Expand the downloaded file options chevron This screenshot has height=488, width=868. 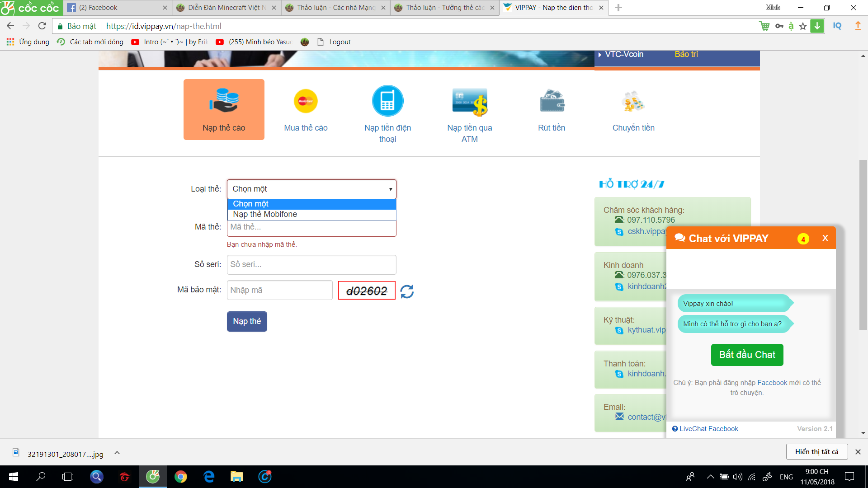pyautogui.click(x=117, y=453)
